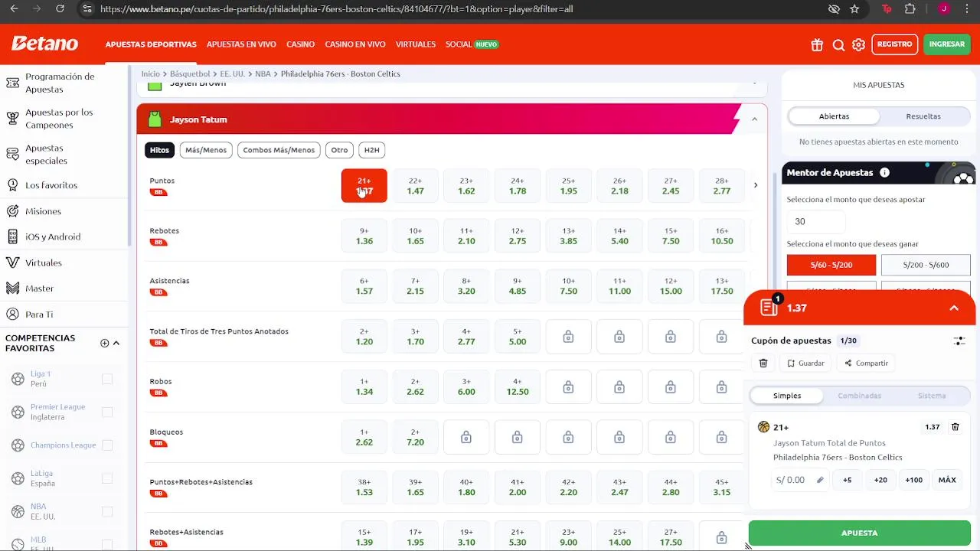Show more Puntos odds with arrow

(x=756, y=185)
